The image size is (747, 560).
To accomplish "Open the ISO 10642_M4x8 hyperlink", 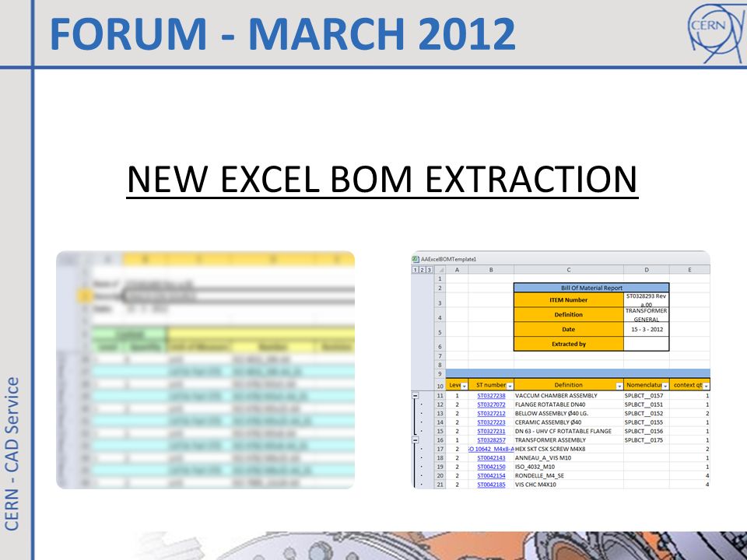I will [x=491, y=449].
